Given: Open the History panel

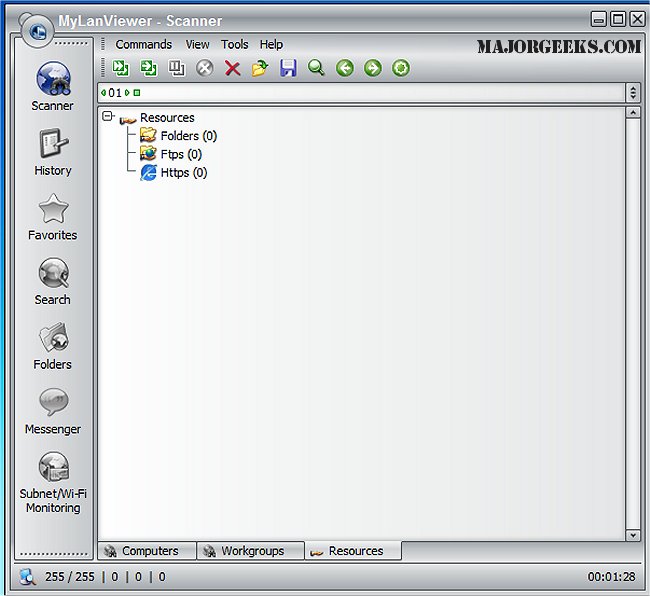Looking at the screenshot, I should [x=53, y=152].
